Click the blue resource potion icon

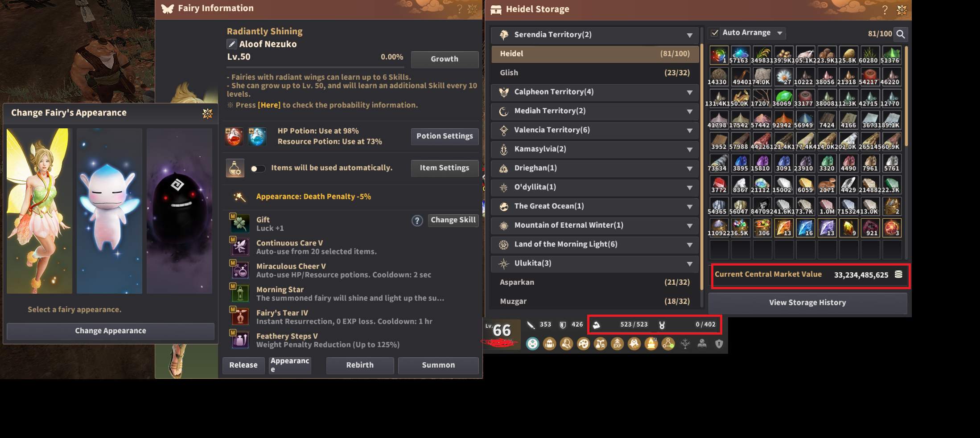tap(257, 137)
